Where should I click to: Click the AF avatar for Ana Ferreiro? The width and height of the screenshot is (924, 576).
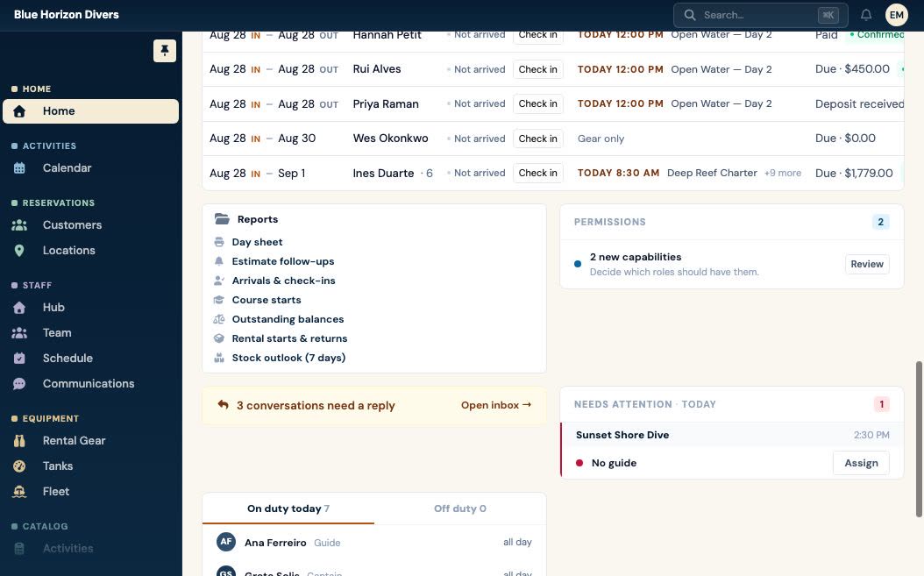click(226, 542)
